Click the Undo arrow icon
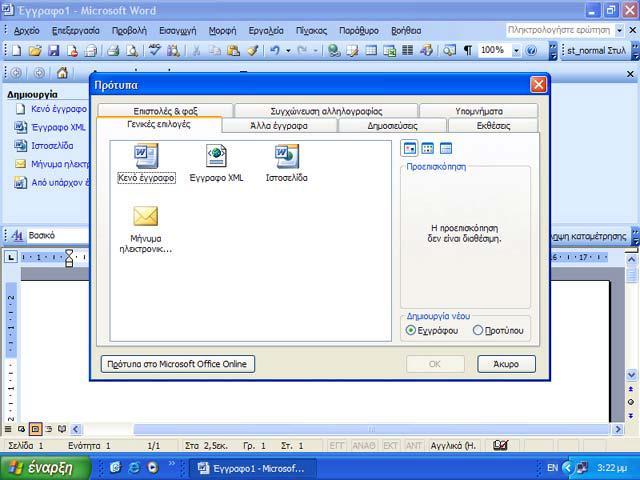Viewport: 640px width, 480px height. [x=275, y=51]
